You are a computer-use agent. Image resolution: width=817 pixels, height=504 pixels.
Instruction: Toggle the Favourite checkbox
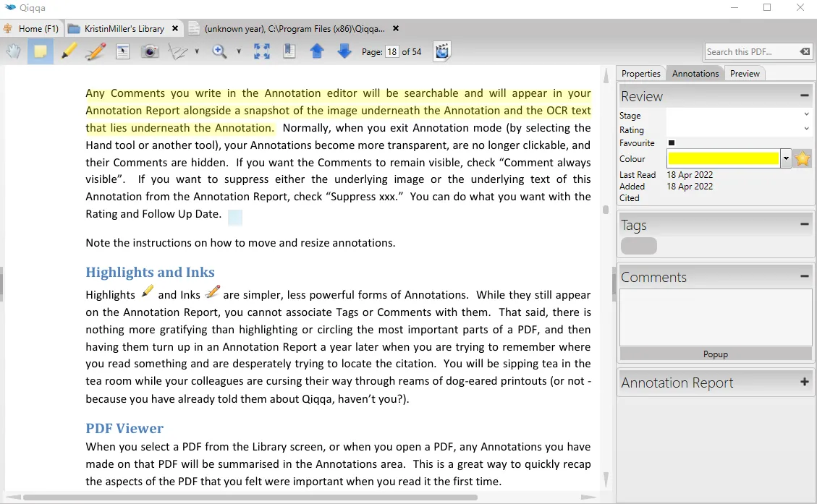coord(672,143)
